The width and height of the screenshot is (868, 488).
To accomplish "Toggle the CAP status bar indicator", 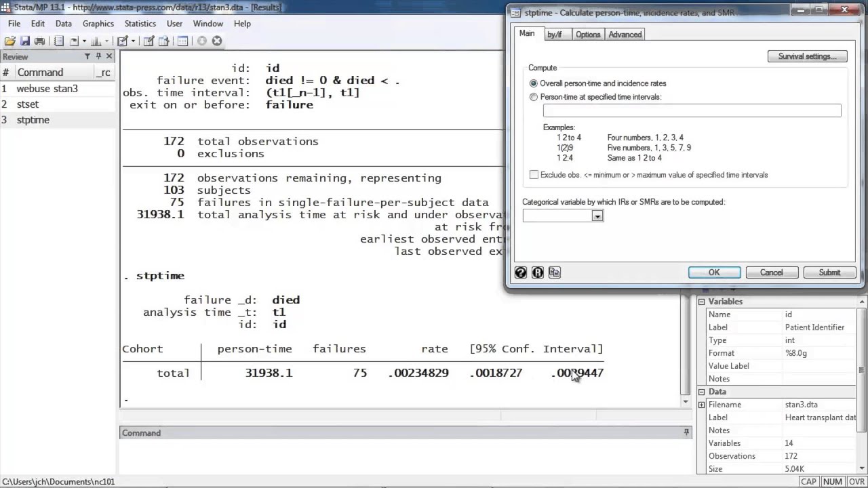I will tap(808, 482).
